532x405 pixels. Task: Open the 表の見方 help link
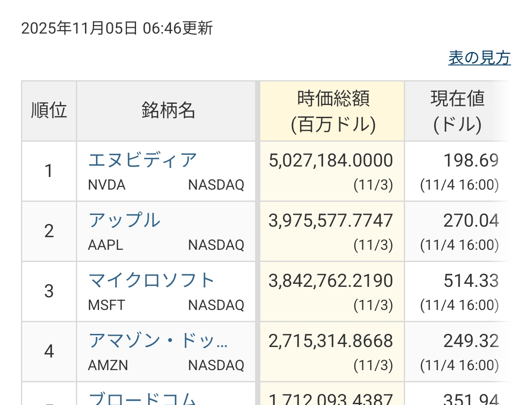(x=479, y=58)
